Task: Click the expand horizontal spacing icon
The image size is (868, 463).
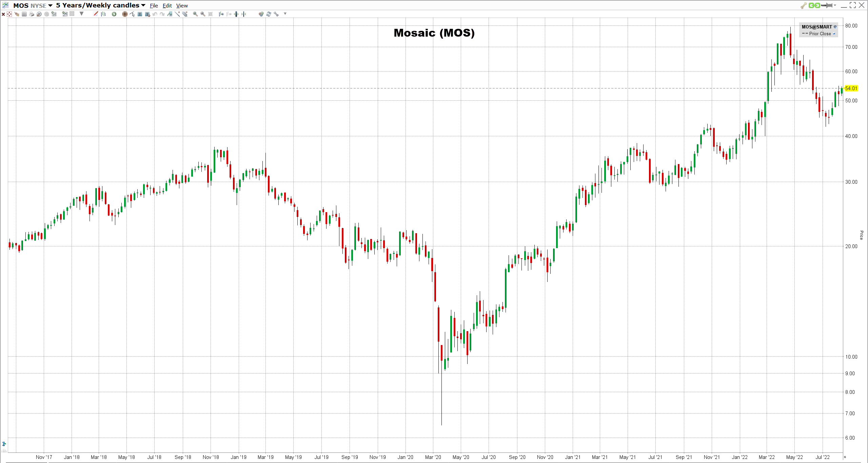Action: pyautogui.click(x=236, y=14)
